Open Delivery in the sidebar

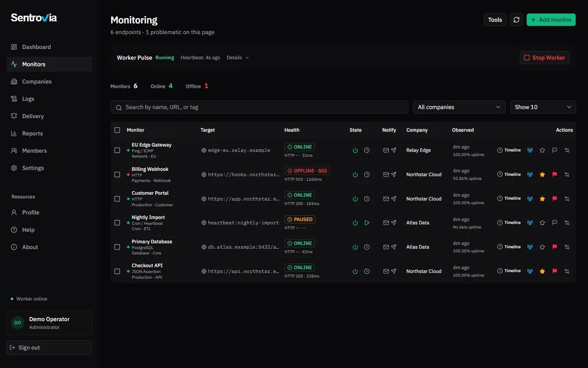tap(49, 116)
